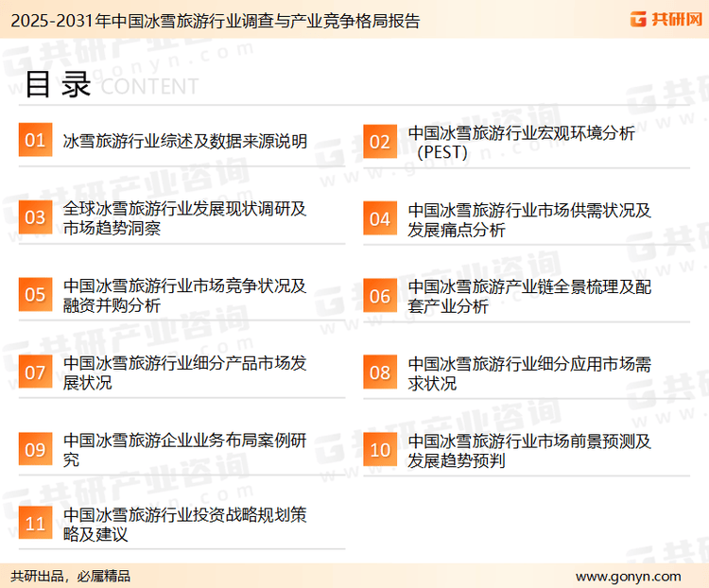Viewport: 709px width, 588px height.
Task: Select the 04 number badge
Action: click(379, 218)
